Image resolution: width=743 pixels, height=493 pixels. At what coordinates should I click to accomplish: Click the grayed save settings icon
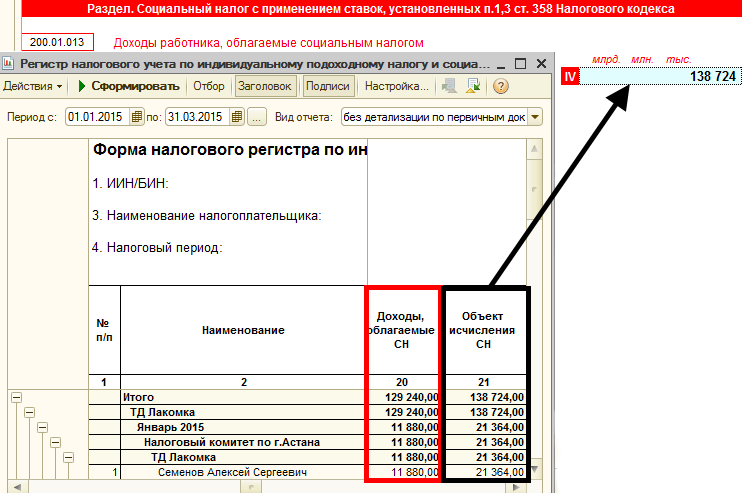pos(450,86)
